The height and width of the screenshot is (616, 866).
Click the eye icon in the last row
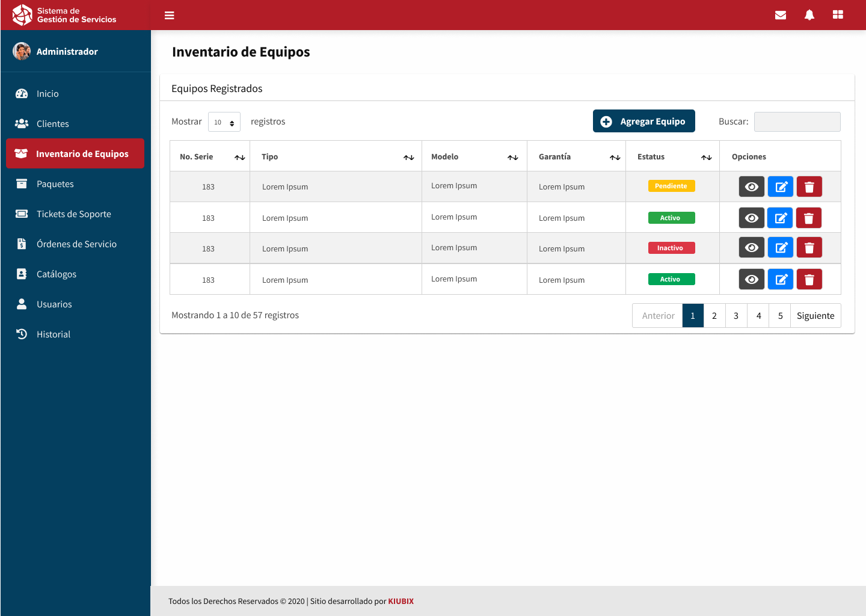coord(752,279)
